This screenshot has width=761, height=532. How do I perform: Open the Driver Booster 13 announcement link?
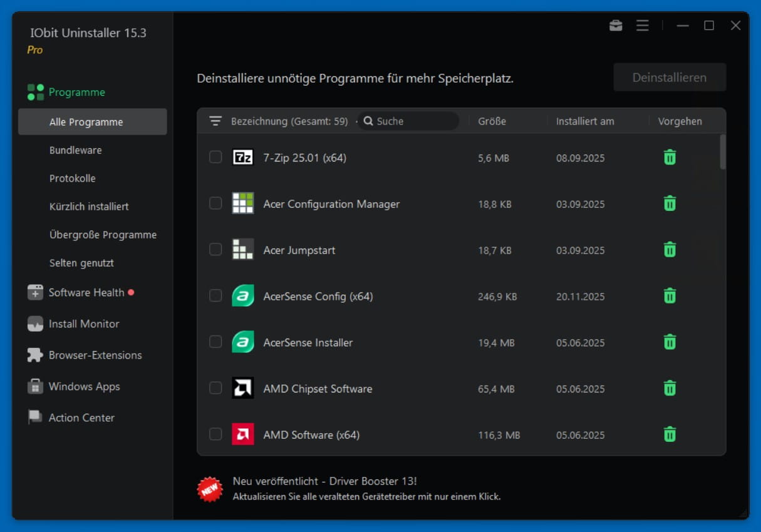[x=324, y=481]
